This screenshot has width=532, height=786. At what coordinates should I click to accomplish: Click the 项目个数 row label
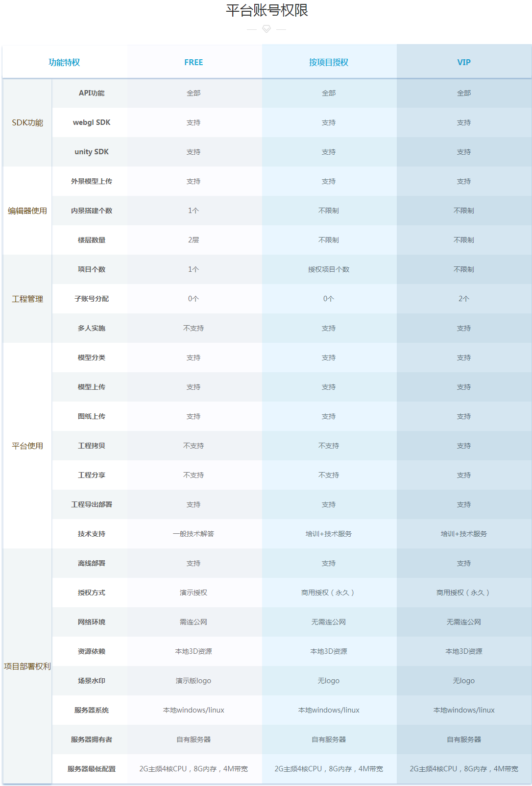tap(92, 269)
